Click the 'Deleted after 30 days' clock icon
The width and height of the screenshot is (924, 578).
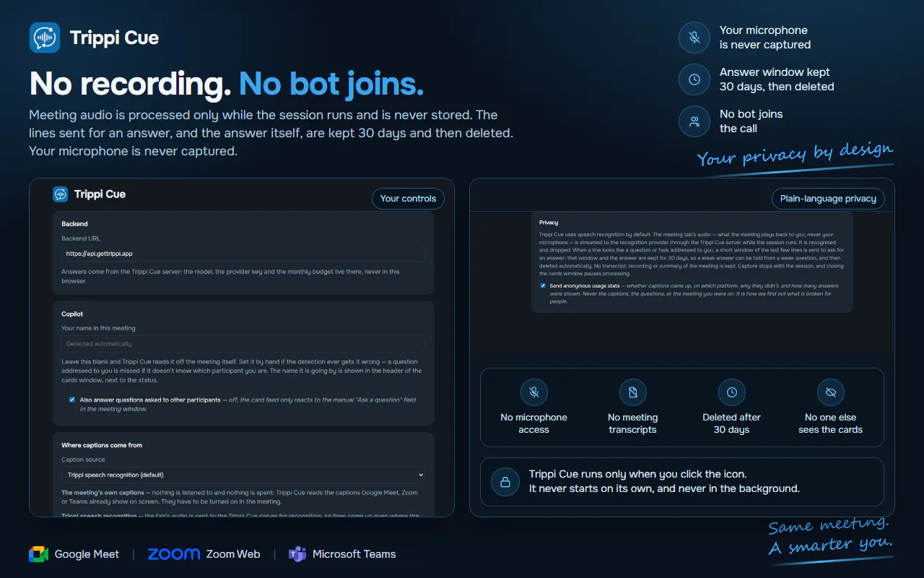[x=732, y=392]
